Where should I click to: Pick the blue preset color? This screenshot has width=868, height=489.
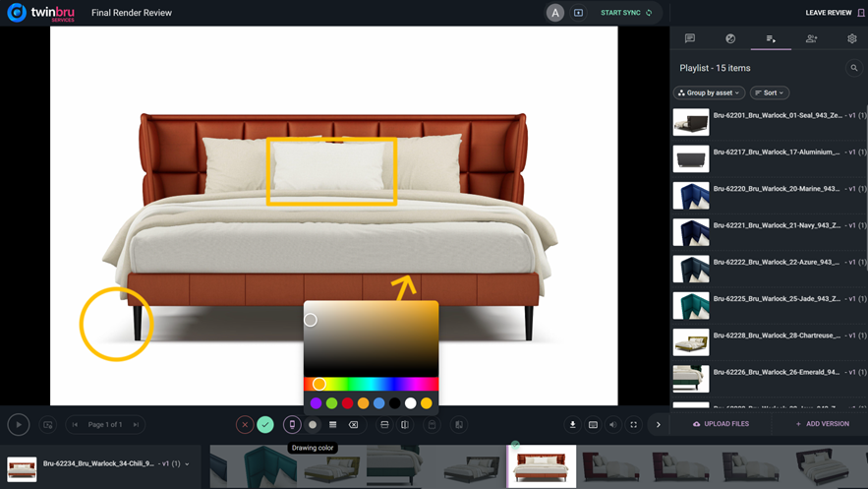point(378,403)
